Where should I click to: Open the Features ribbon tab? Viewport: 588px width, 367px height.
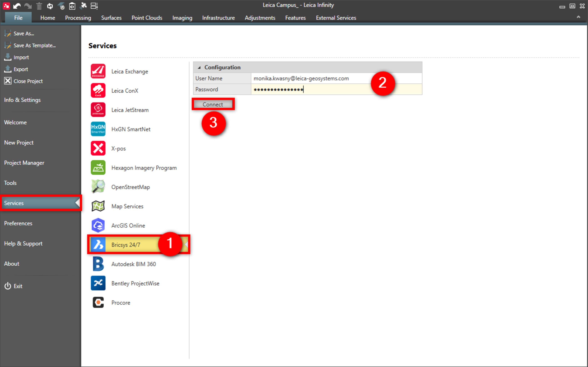pyautogui.click(x=295, y=18)
